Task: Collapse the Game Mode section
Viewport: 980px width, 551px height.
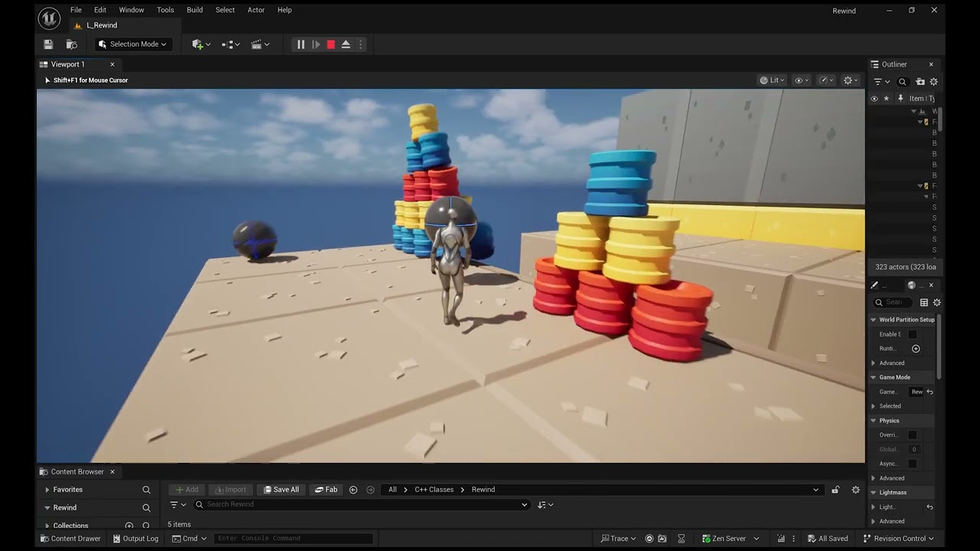Action: click(x=874, y=377)
